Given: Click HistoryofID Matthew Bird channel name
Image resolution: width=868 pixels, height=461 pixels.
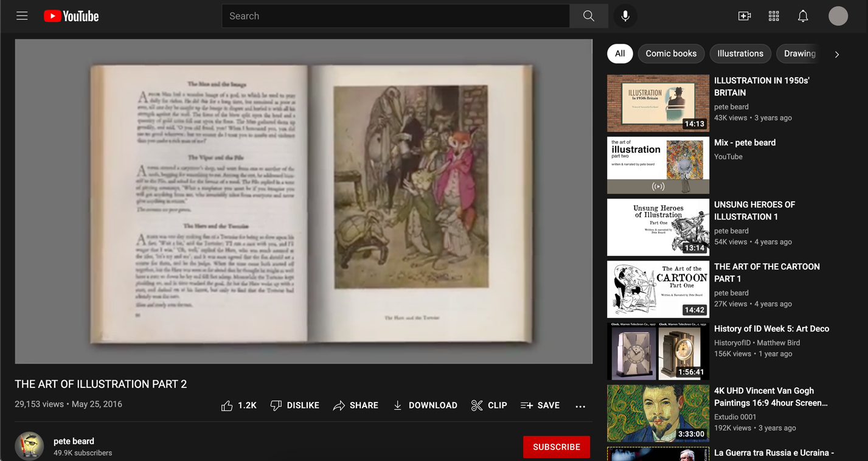Looking at the screenshot, I should pos(757,343).
